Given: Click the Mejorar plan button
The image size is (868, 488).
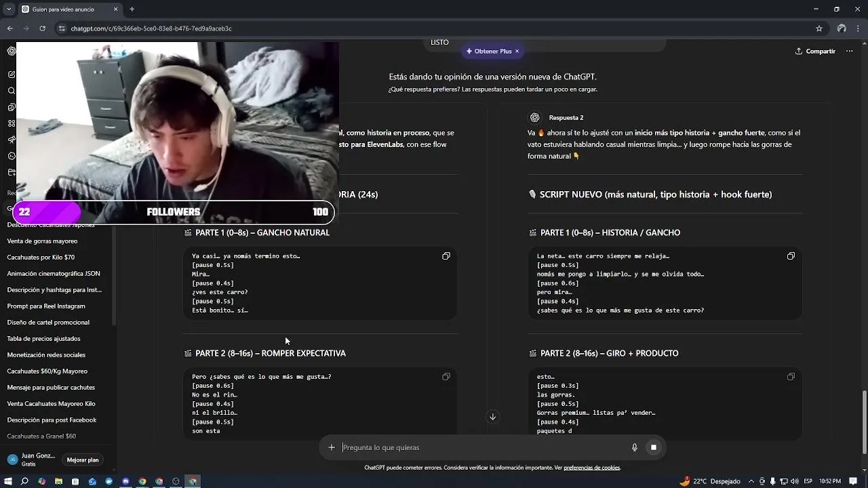Looking at the screenshot, I should [x=83, y=460].
